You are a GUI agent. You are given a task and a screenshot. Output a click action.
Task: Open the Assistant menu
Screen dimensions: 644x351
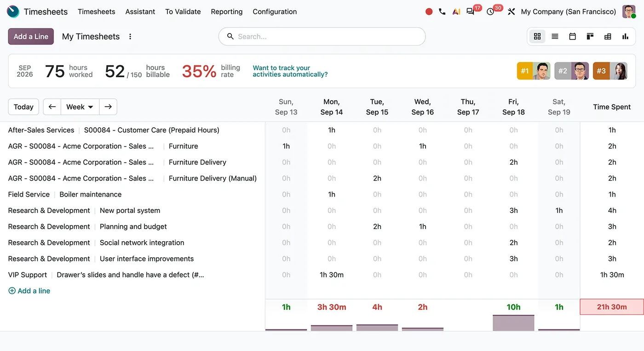(140, 11)
